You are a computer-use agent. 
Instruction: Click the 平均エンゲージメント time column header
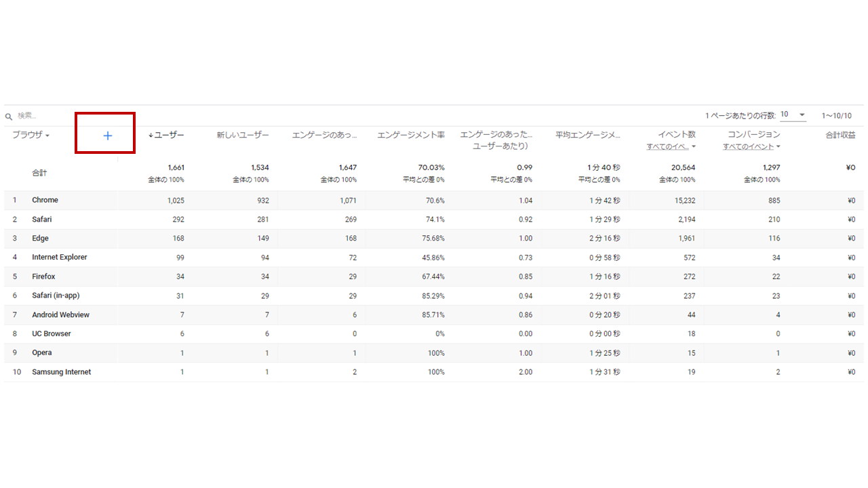tap(587, 136)
